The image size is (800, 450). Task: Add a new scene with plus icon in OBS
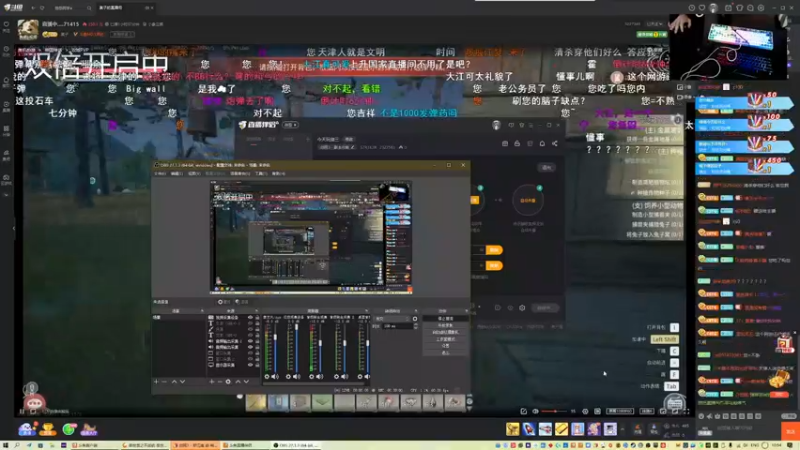pos(156,382)
